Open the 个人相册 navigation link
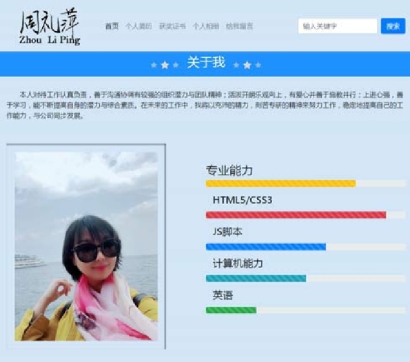The image size is (410, 362). 206,26
